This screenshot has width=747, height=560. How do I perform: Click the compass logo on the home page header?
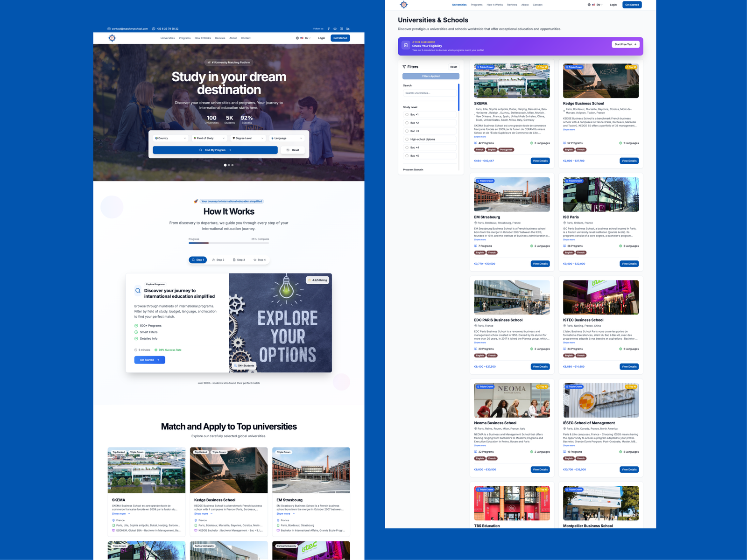[x=112, y=38]
